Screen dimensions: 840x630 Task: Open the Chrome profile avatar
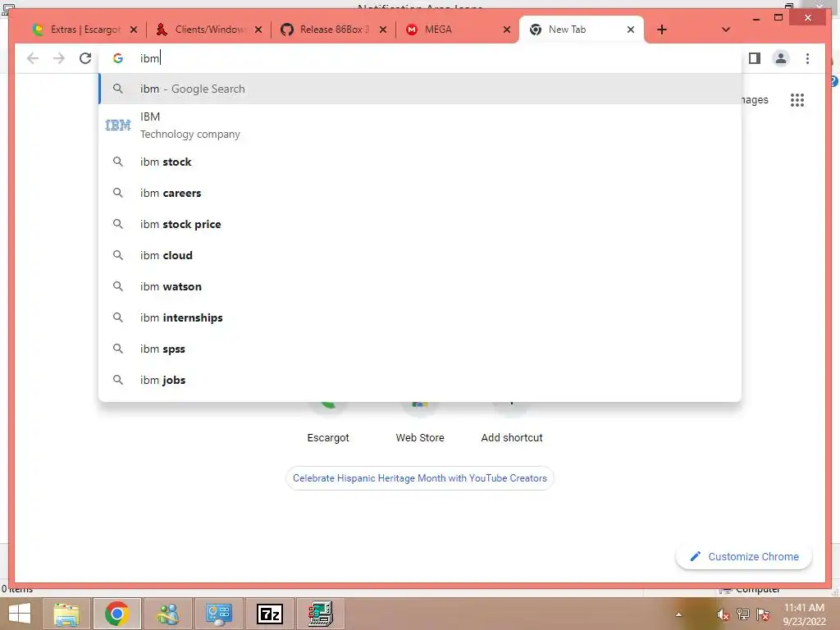pyautogui.click(x=781, y=58)
